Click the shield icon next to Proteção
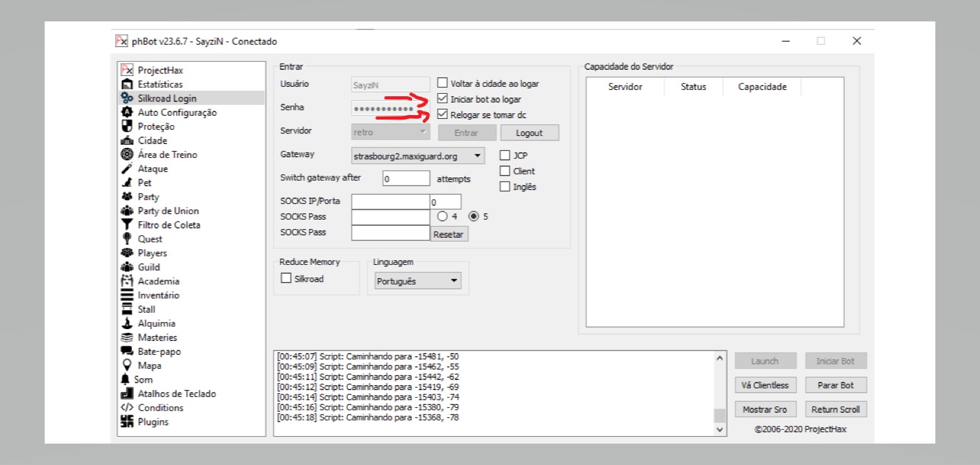Screen dimensions: 980x465 coord(126,126)
